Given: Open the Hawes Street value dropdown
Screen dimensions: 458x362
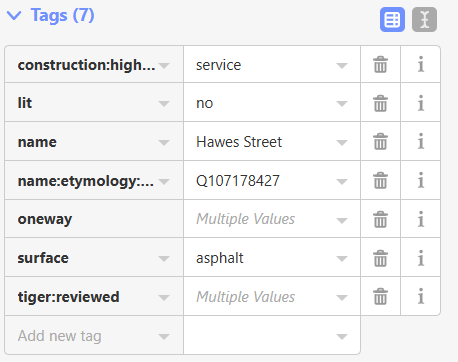Looking at the screenshot, I should [342, 143].
